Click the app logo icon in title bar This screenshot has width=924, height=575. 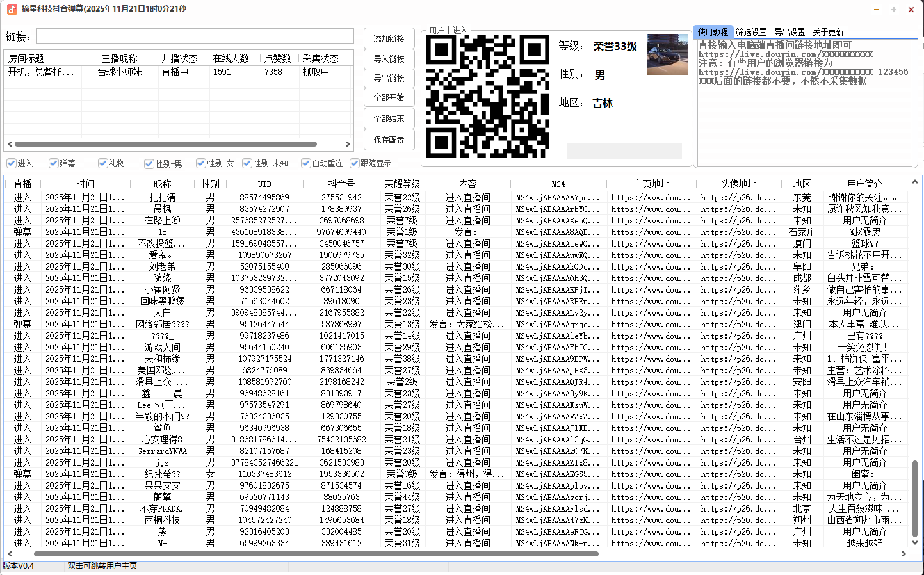(x=12, y=9)
